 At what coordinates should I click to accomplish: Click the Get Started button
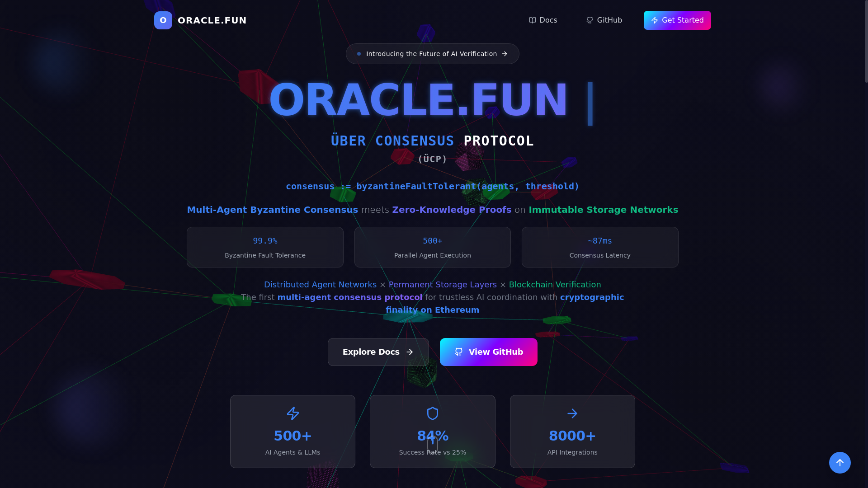[677, 20]
